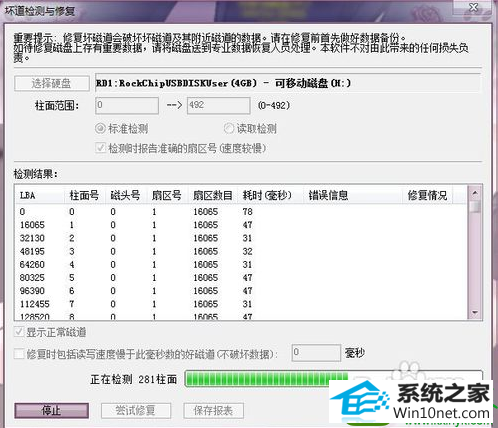Image resolution: width=498 pixels, height=428 pixels.
Task: Click the results list scroll-down arrow
Action: coord(475,313)
